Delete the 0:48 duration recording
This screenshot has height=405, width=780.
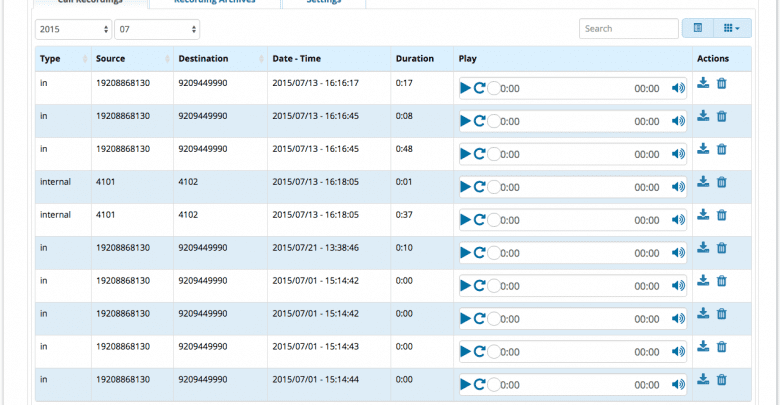tap(722, 149)
